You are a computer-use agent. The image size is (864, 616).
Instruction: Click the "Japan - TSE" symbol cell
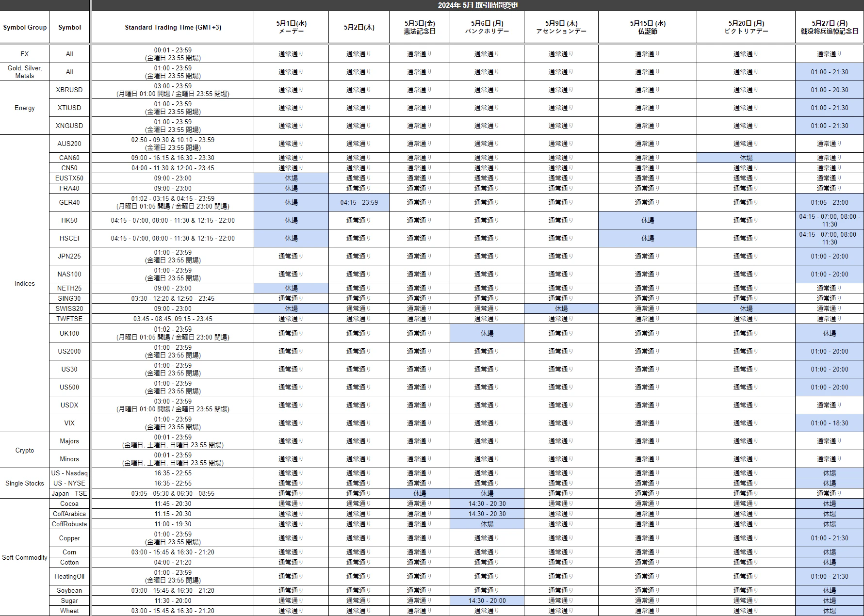coord(69,493)
